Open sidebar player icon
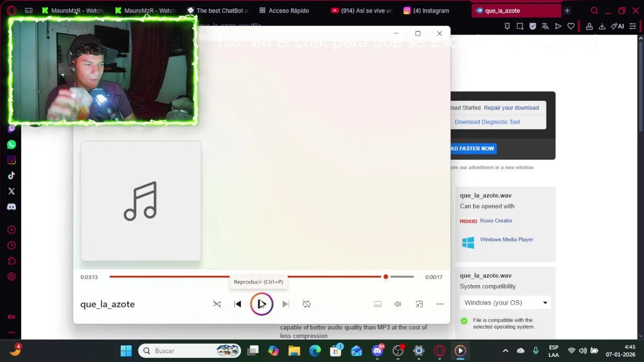This screenshot has width=644, height=362. tap(12, 230)
